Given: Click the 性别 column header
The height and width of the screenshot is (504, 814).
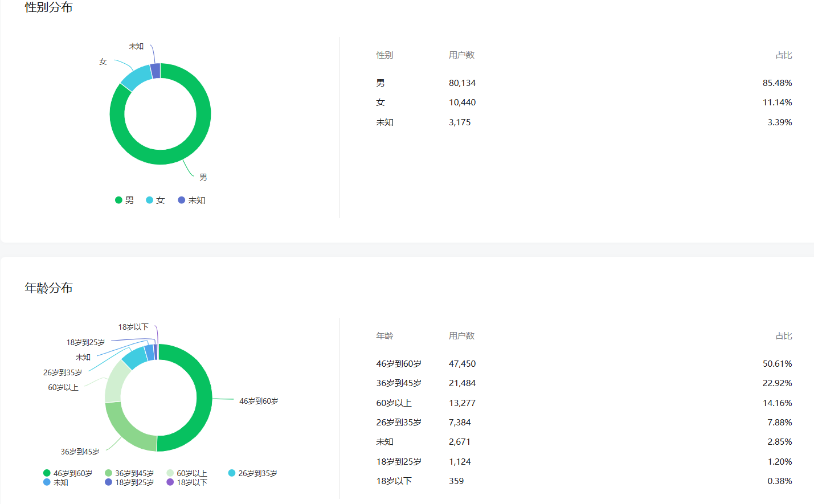Looking at the screenshot, I should pos(384,55).
